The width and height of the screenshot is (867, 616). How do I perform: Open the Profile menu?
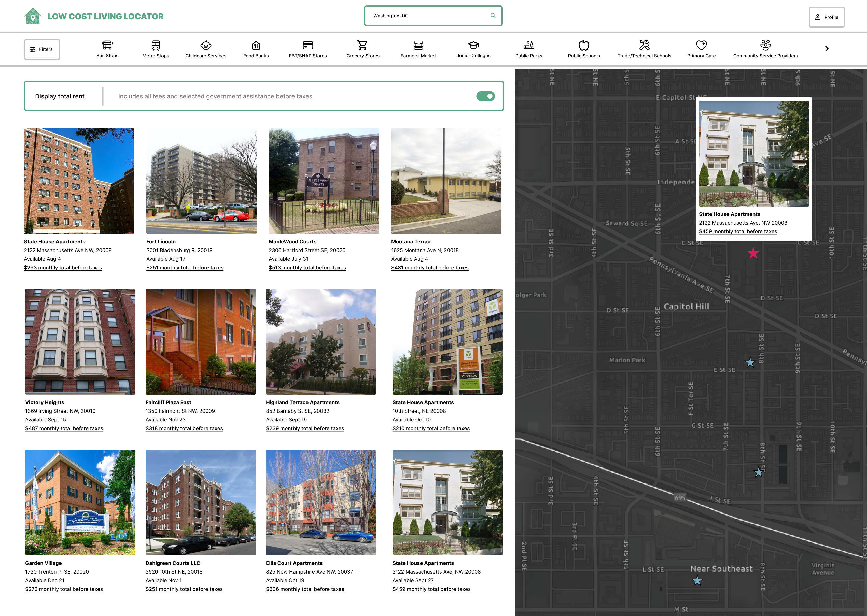[x=826, y=17]
